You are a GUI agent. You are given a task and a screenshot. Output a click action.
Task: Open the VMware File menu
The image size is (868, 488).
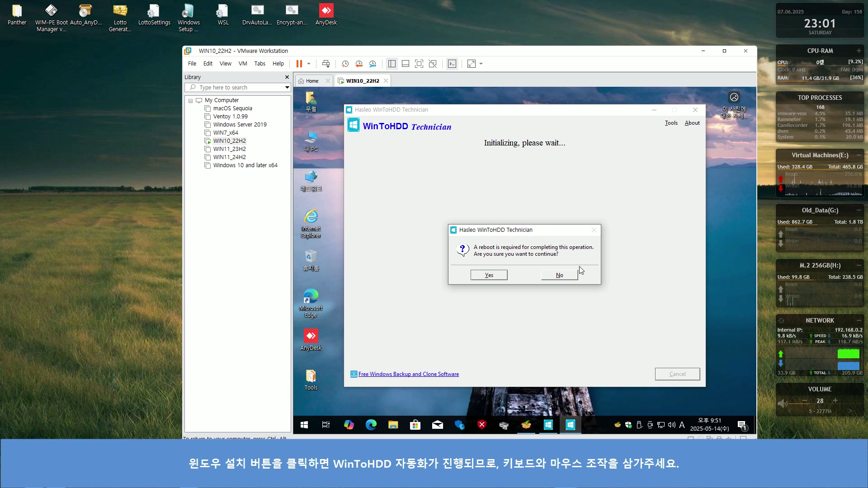192,64
